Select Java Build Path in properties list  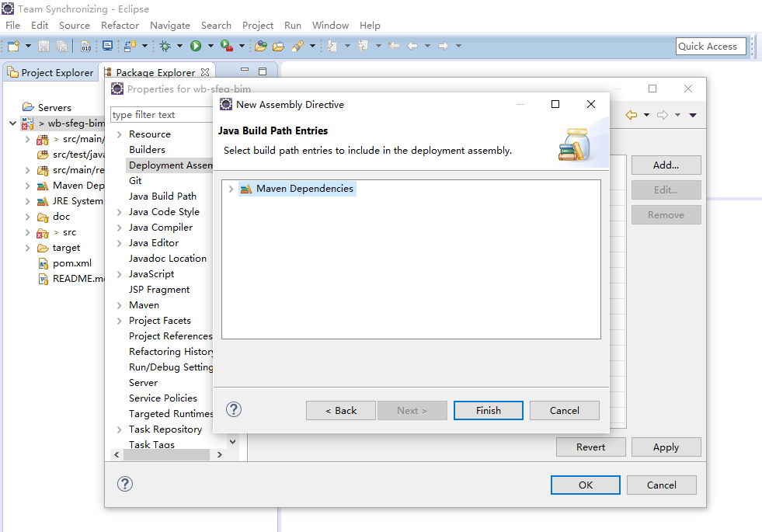(163, 196)
